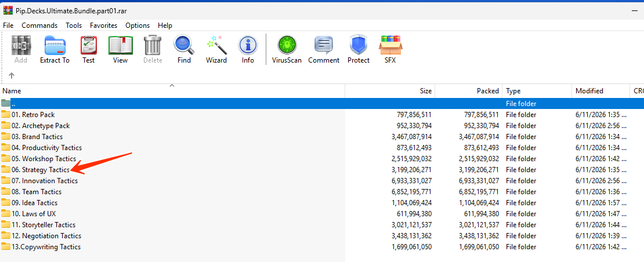Click the Extract To toolbar icon
This screenshot has height=262, width=644.
tap(55, 45)
